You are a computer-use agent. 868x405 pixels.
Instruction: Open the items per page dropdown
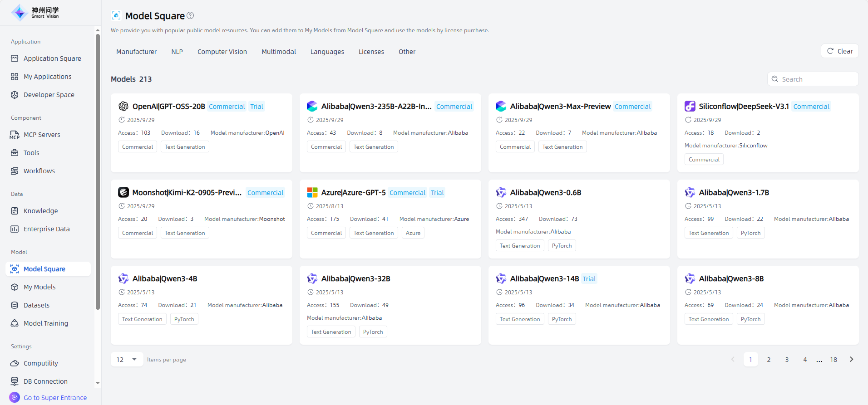point(127,360)
